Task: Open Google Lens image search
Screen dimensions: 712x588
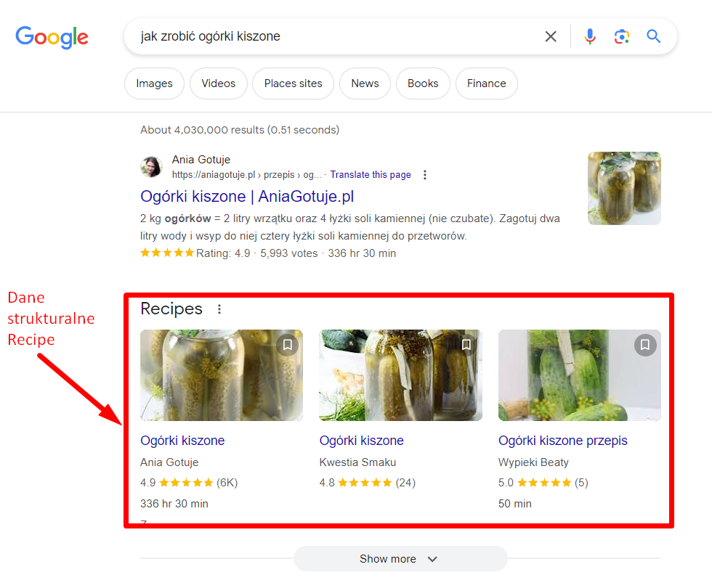Action: click(x=621, y=36)
